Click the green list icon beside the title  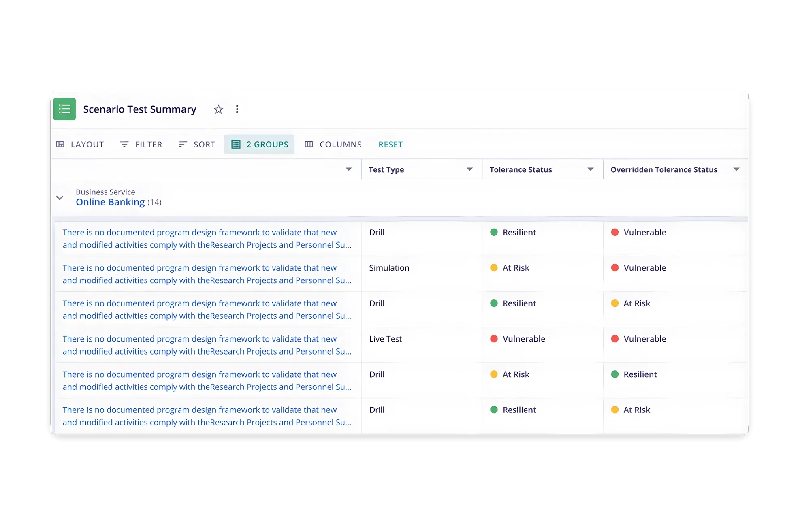64,109
